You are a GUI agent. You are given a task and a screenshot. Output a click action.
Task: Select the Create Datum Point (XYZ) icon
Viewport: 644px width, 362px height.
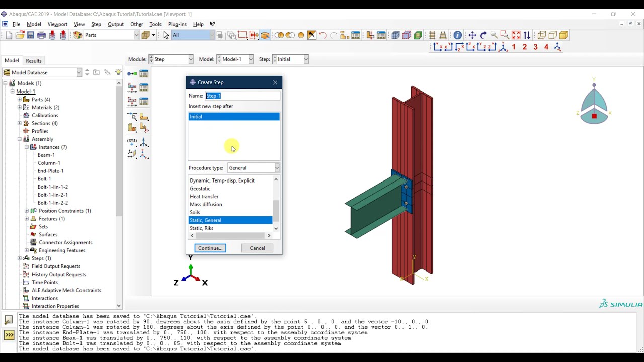pos(132,142)
